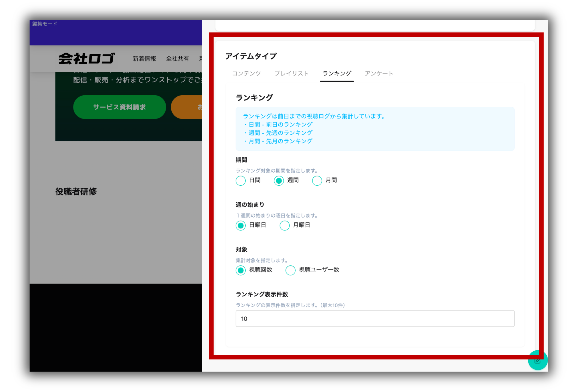Select the 日間 period radio button
This screenshot has width=578, height=392.
click(241, 181)
